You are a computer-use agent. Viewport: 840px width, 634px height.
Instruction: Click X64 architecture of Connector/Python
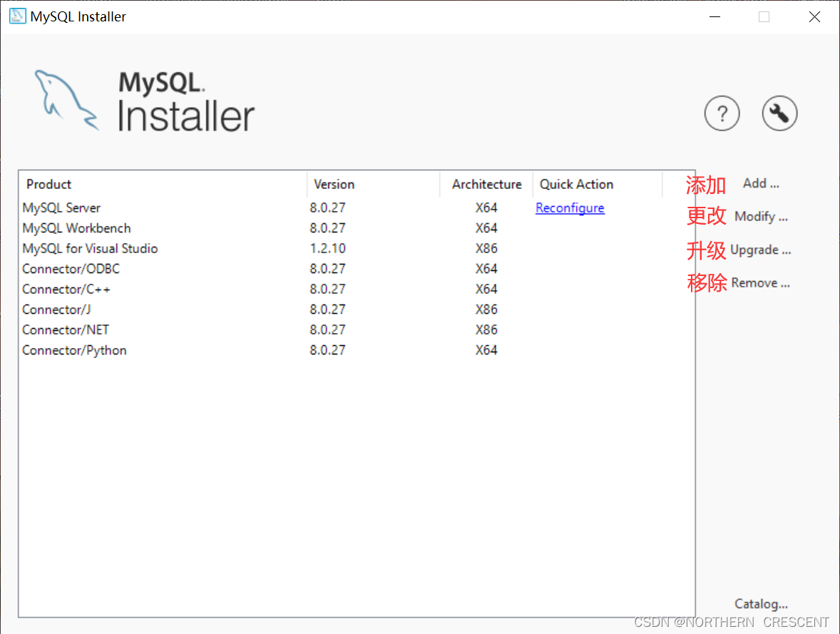pyautogui.click(x=486, y=350)
